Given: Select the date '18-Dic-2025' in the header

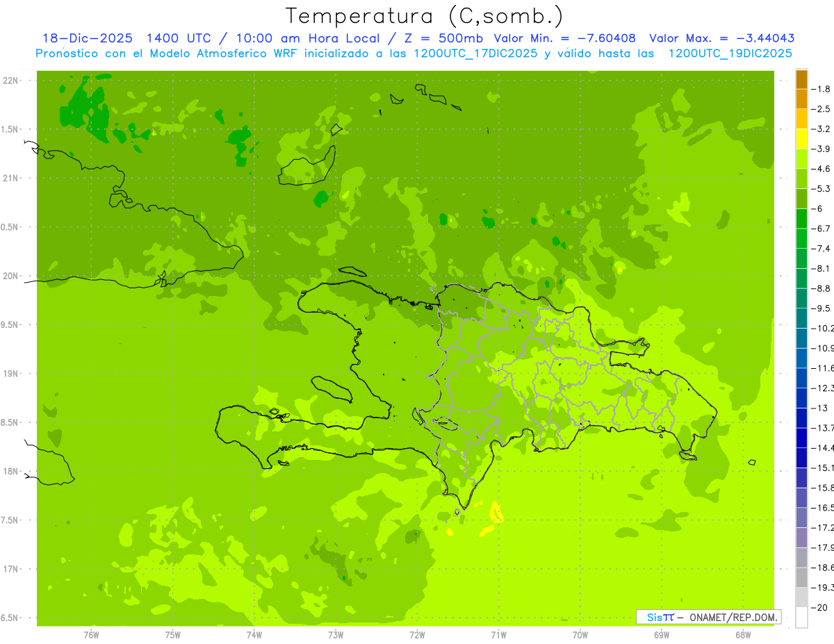Looking at the screenshot, I should 87,38.
